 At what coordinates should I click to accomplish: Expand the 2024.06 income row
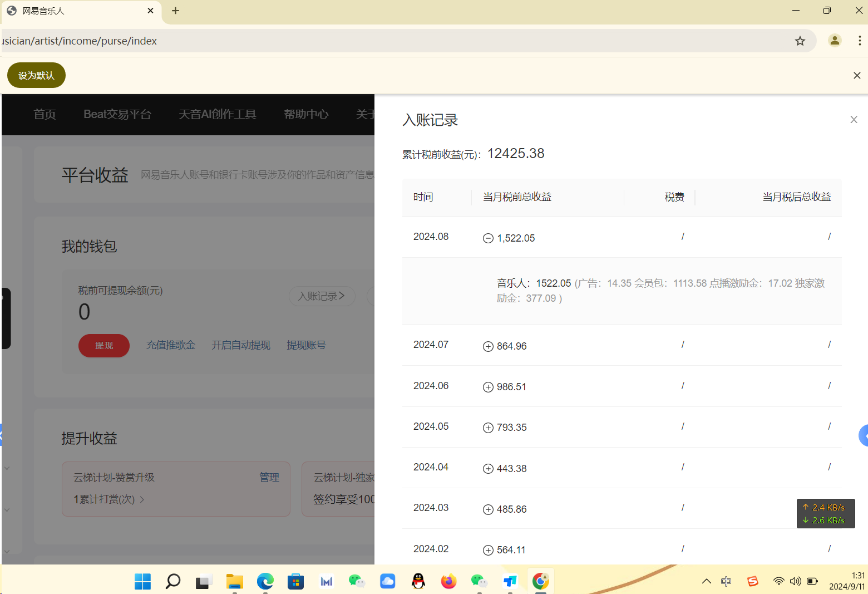pos(488,387)
